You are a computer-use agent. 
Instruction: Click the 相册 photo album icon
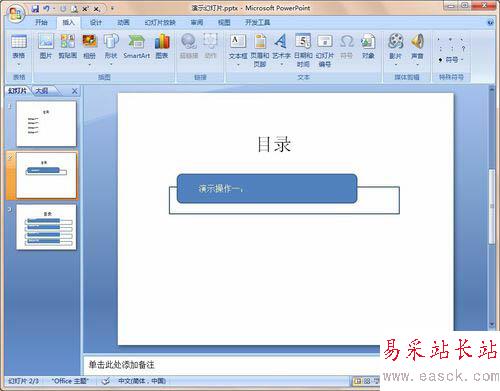pyautogui.click(x=89, y=42)
